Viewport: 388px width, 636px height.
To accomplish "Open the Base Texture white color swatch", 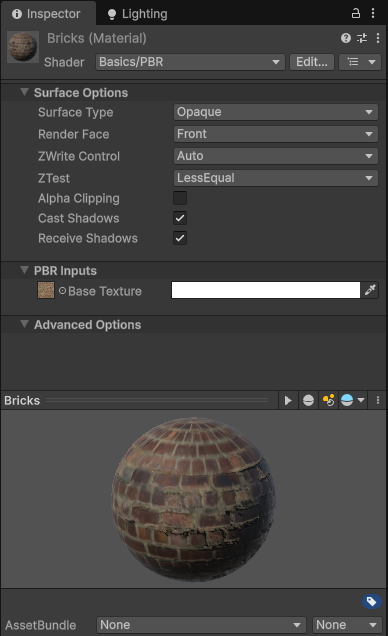I will click(266, 290).
